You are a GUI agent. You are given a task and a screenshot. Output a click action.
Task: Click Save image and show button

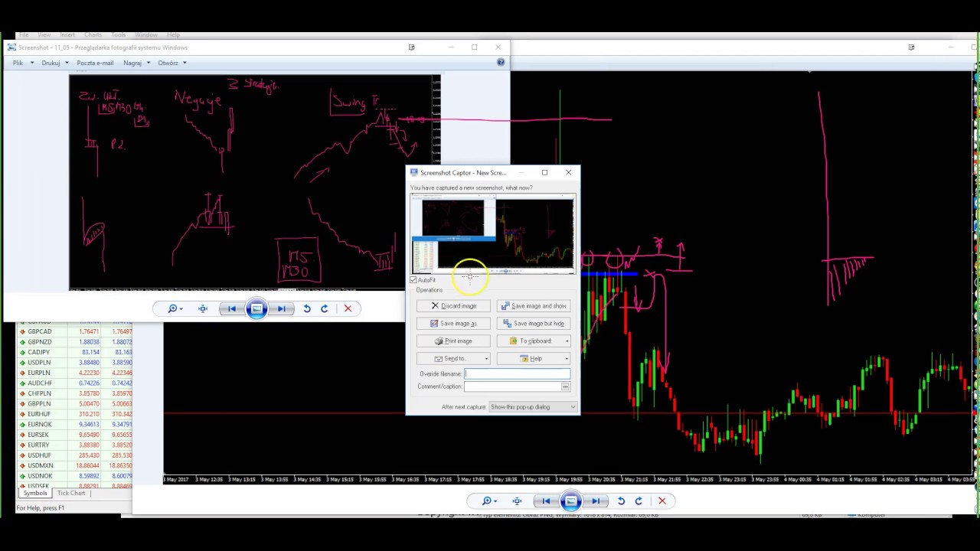point(534,306)
